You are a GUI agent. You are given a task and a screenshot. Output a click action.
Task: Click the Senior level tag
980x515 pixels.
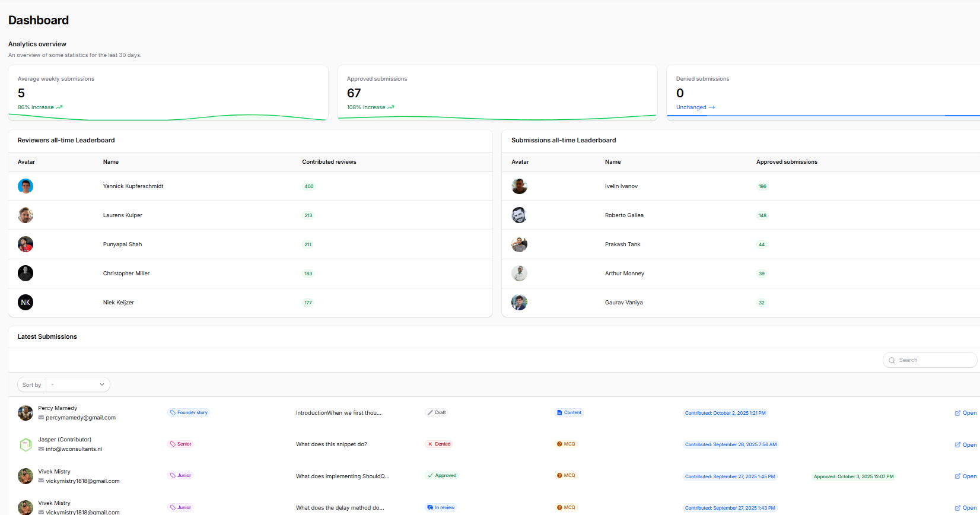pyautogui.click(x=181, y=444)
